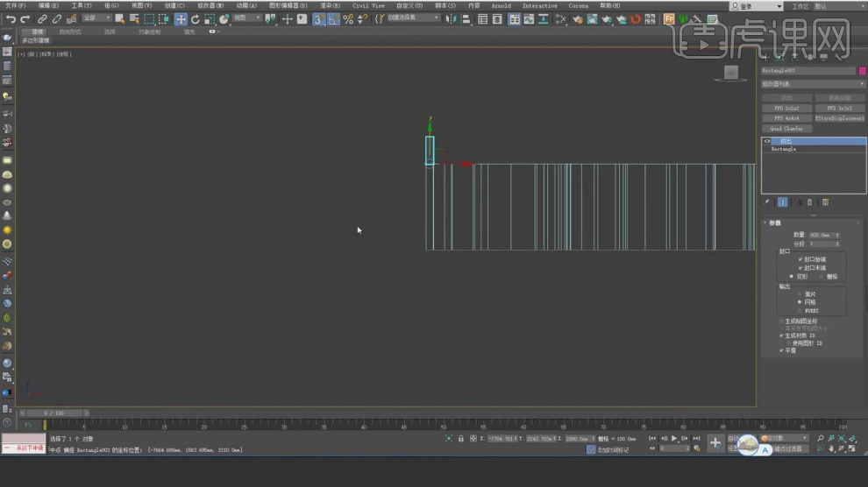Open the Civil View menu
Image resolution: width=868 pixels, height=487 pixels.
coord(368,5)
